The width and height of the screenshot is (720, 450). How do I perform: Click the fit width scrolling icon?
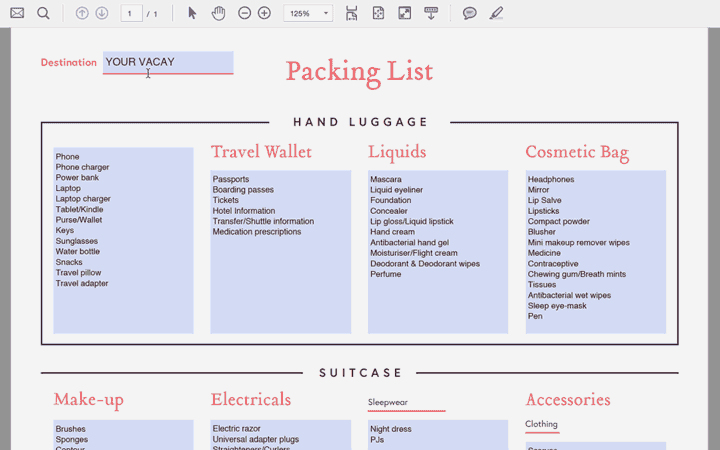tap(351, 13)
